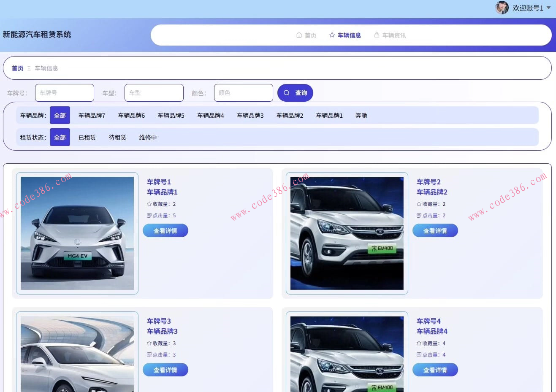Click the star icon beside 车辆信息 in the navigation
Screen dimensions: 556x392
click(332, 35)
